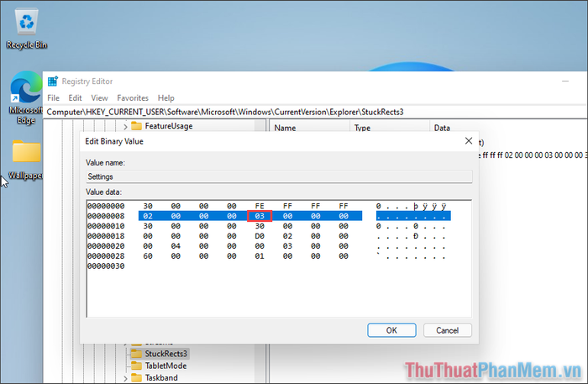Select the Taskband tree item label
This screenshot has height=384, width=588.
[x=161, y=377]
